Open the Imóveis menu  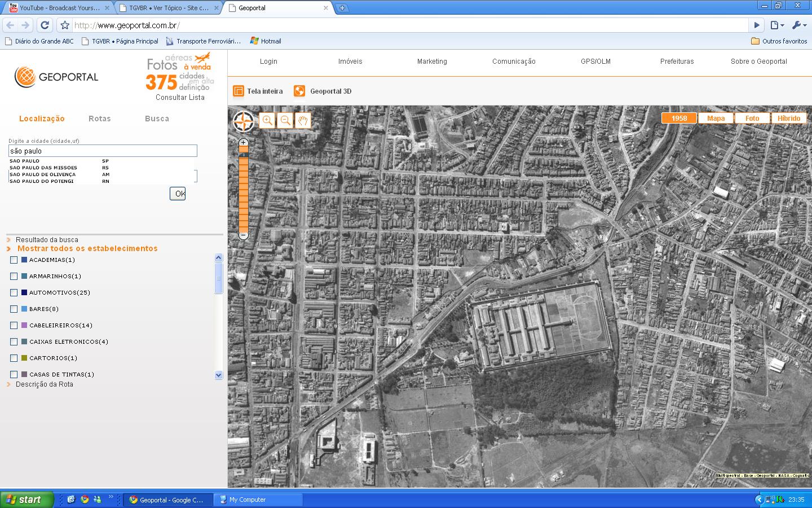pyautogui.click(x=350, y=62)
